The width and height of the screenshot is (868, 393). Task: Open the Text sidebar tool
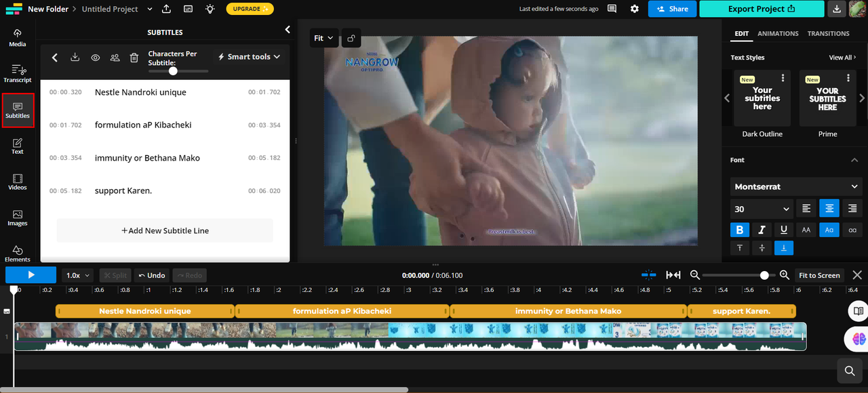click(x=18, y=146)
